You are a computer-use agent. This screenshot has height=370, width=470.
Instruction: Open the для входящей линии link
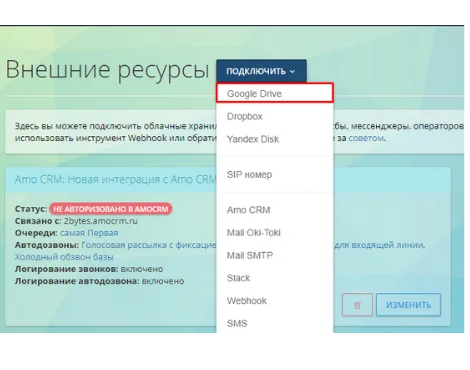click(x=379, y=245)
